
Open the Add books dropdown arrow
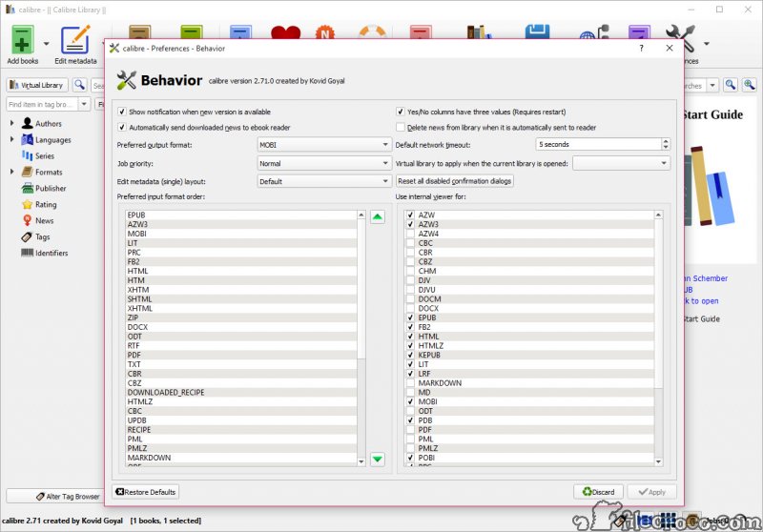click(x=46, y=44)
